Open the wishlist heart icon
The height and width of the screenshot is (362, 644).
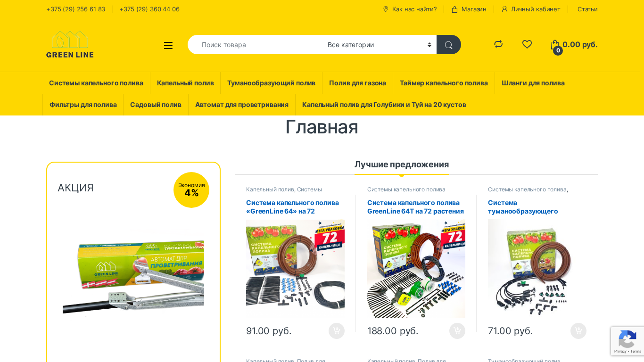[x=527, y=44]
